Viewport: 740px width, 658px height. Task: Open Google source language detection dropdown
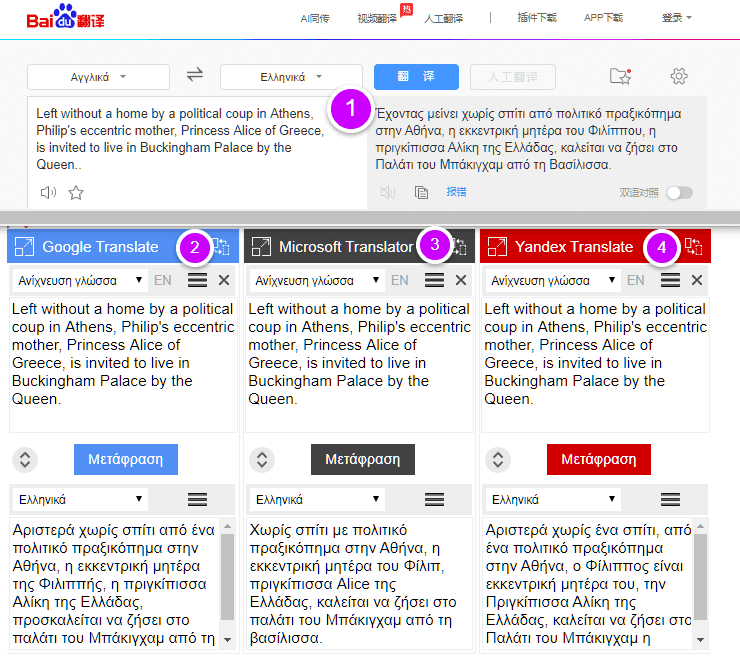click(79, 280)
